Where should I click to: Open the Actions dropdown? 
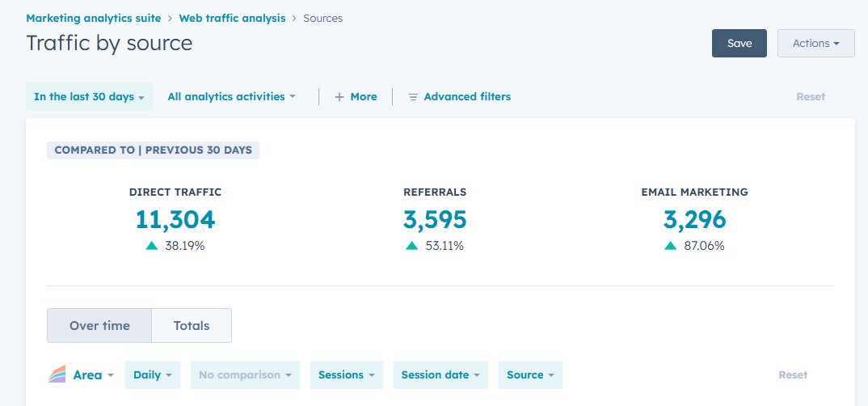pyautogui.click(x=816, y=43)
